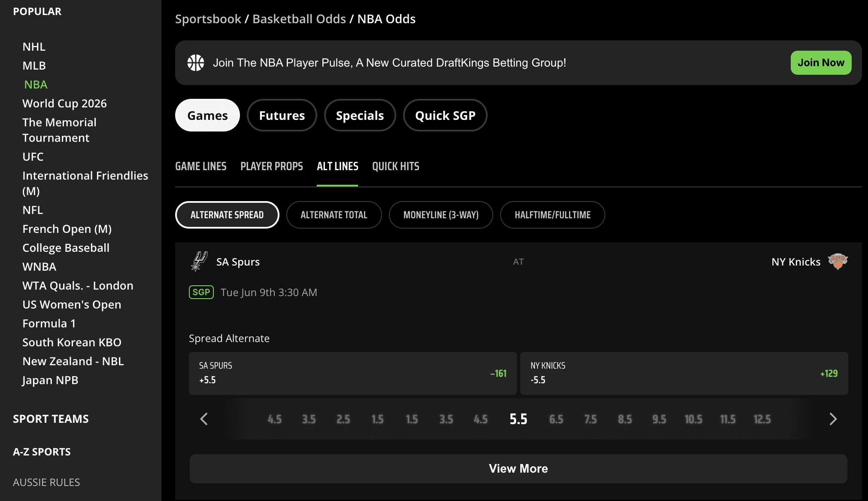Click the NY Knicks team logo

pyautogui.click(x=838, y=261)
